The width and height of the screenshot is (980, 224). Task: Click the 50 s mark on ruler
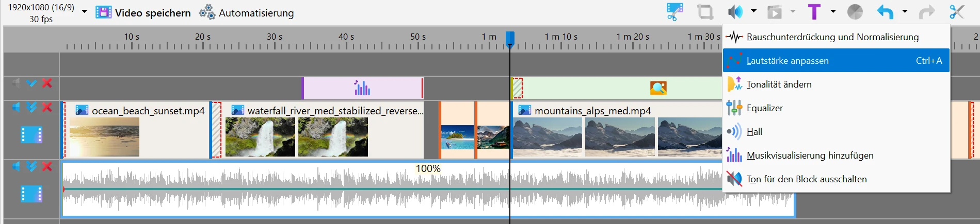(418, 37)
